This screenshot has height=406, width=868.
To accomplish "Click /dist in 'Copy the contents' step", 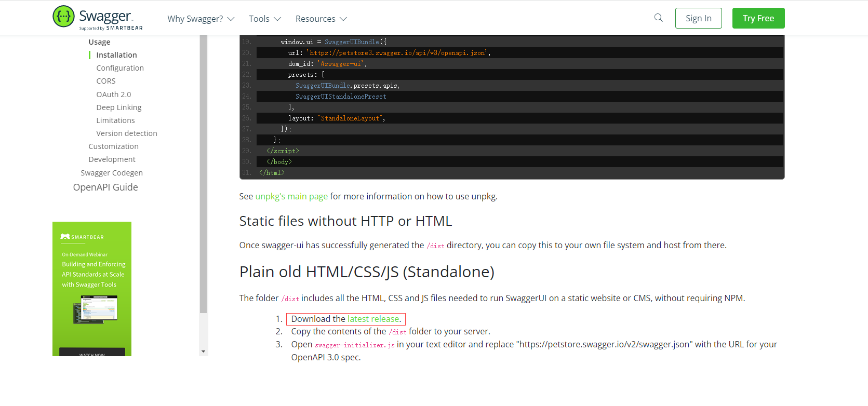I will 397,332.
